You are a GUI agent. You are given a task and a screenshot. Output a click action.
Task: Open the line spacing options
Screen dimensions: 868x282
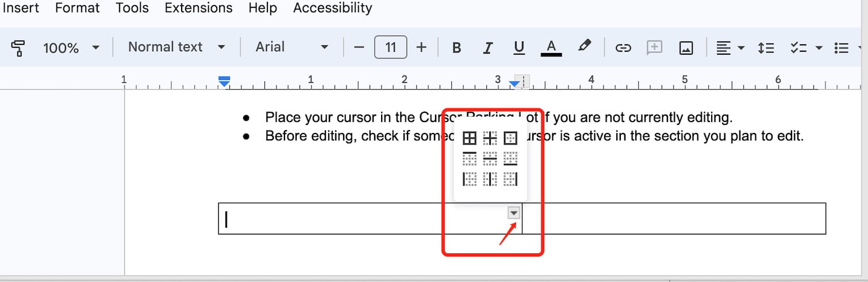[766, 48]
